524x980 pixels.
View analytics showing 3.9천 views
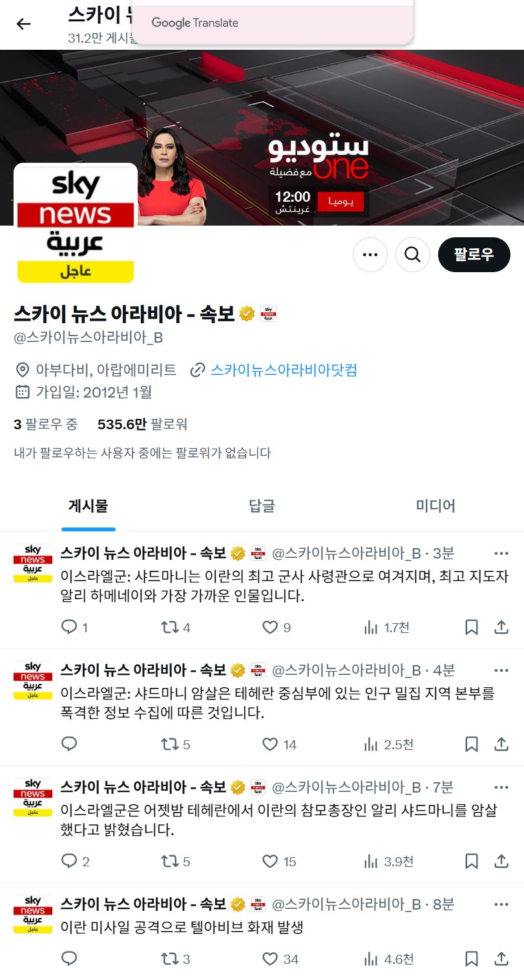tap(388, 862)
